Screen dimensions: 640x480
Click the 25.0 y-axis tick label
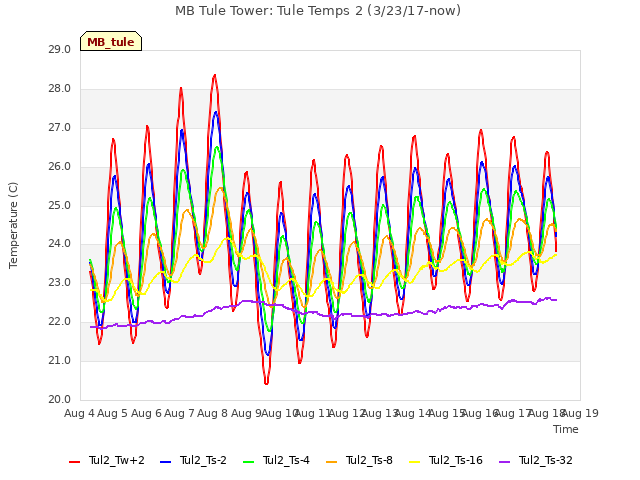(x=59, y=205)
